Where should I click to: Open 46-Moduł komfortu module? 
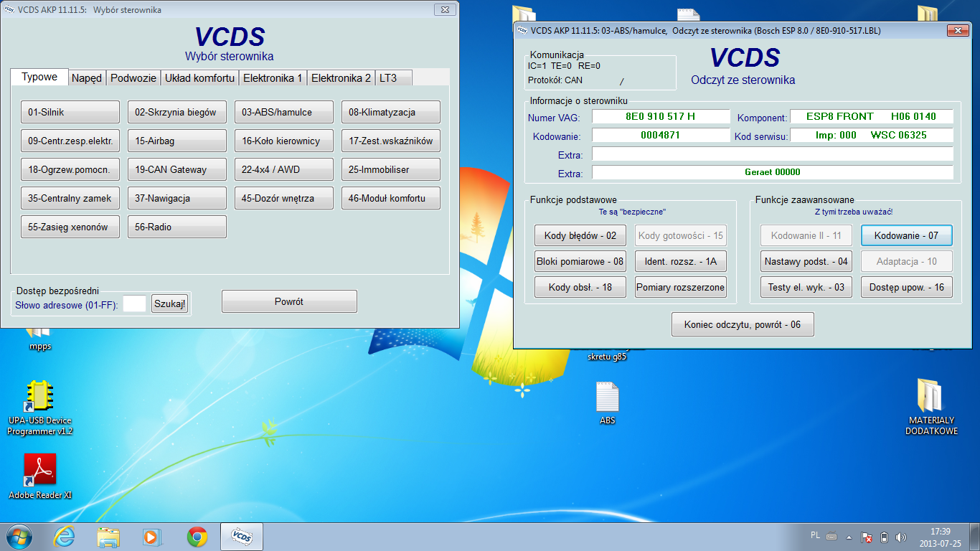(391, 198)
